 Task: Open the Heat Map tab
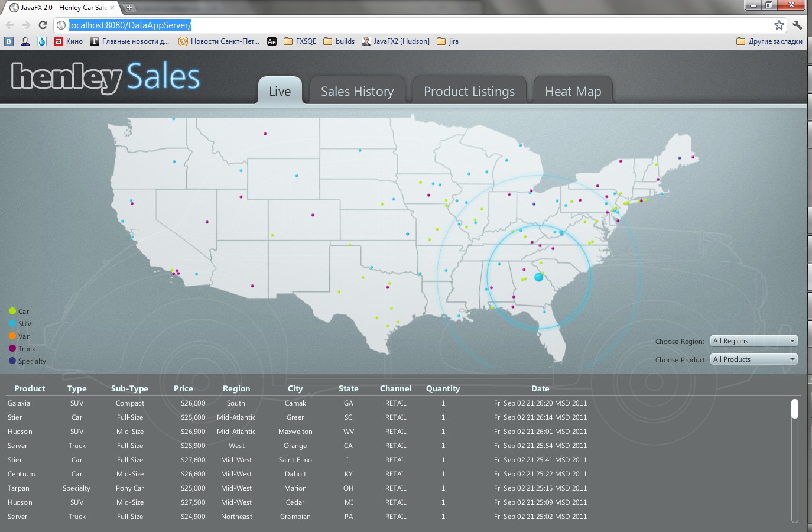[x=573, y=92]
